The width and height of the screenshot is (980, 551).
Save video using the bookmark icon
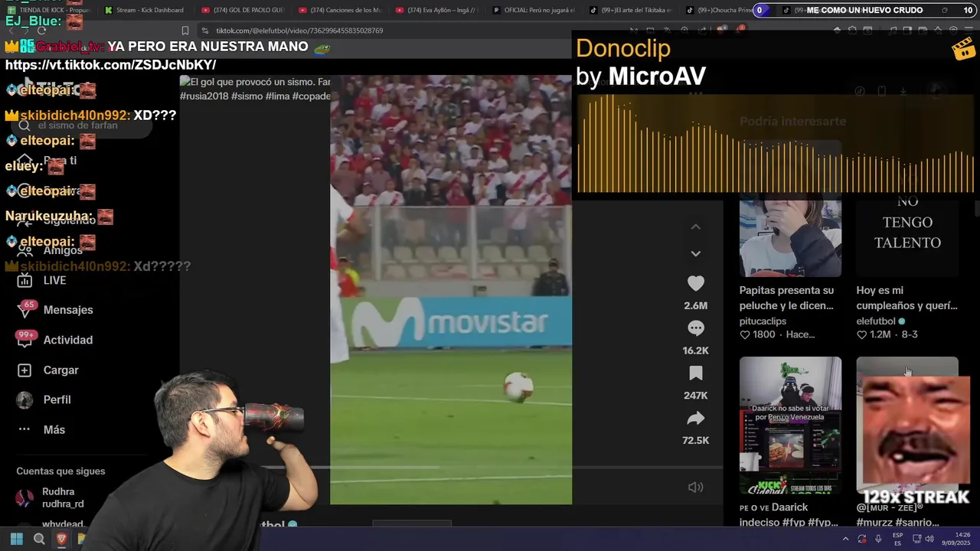coord(695,373)
